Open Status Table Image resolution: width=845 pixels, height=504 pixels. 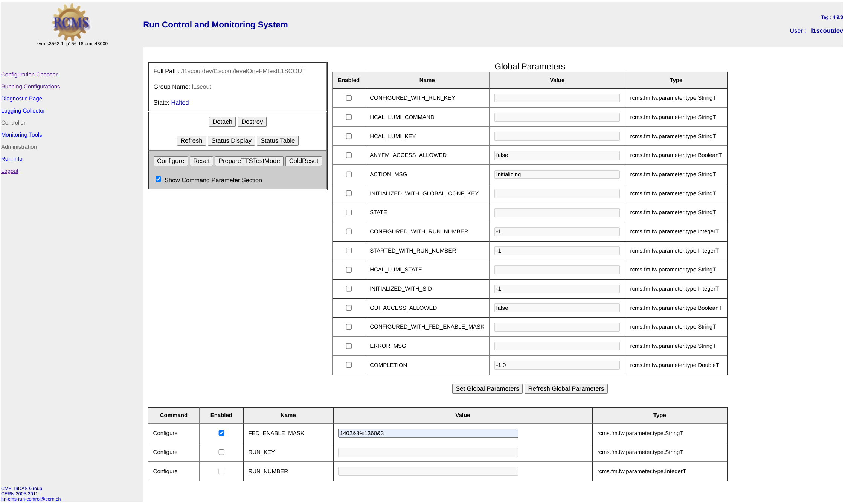(x=278, y=141)
